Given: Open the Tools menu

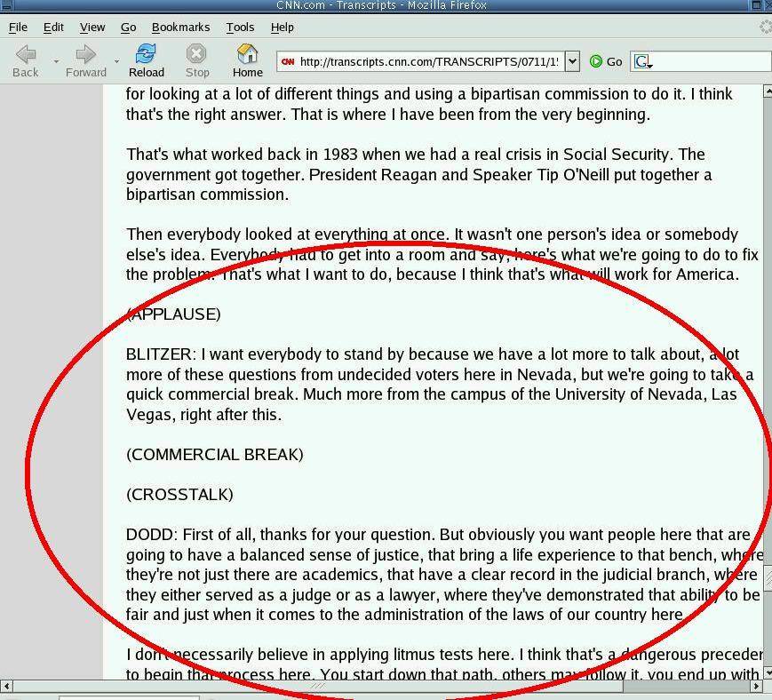Looking at the screenshot, I should pos(240,28).
